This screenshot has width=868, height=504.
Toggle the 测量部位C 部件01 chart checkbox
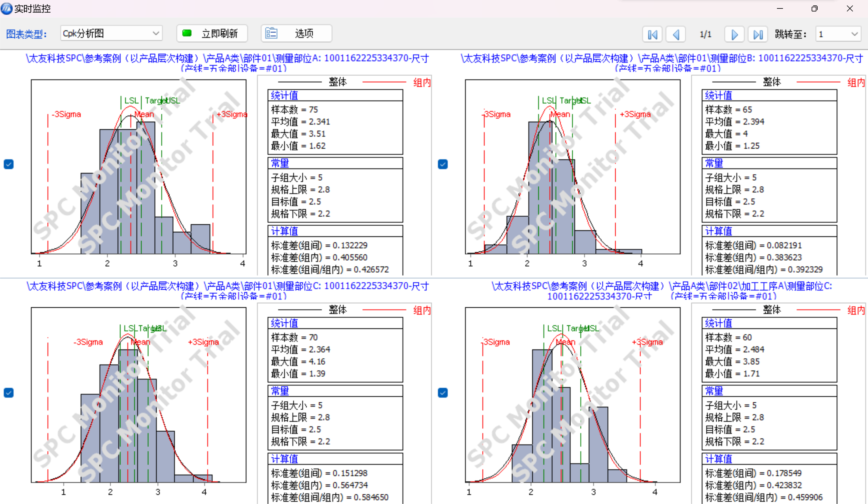click(9, 393)
